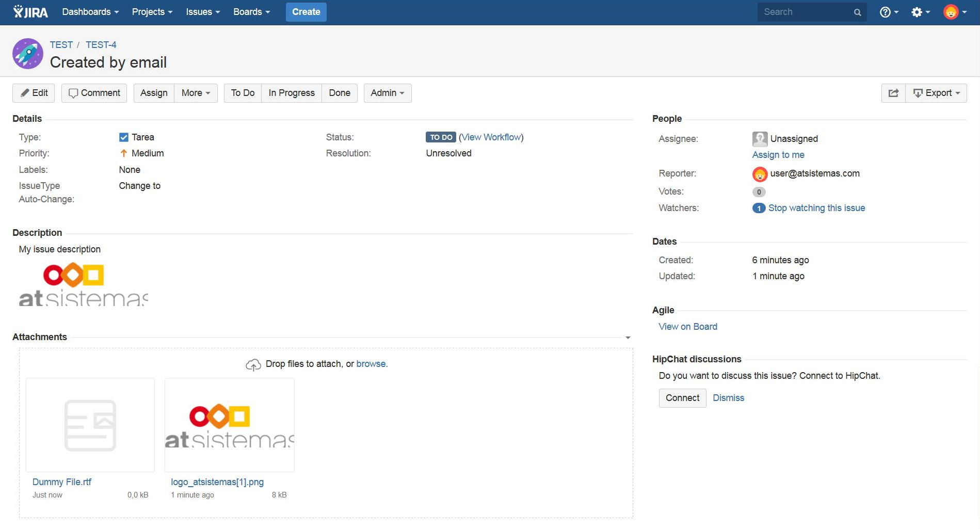
Task: Transition issue to In Progress
Action: coord(292,93)
